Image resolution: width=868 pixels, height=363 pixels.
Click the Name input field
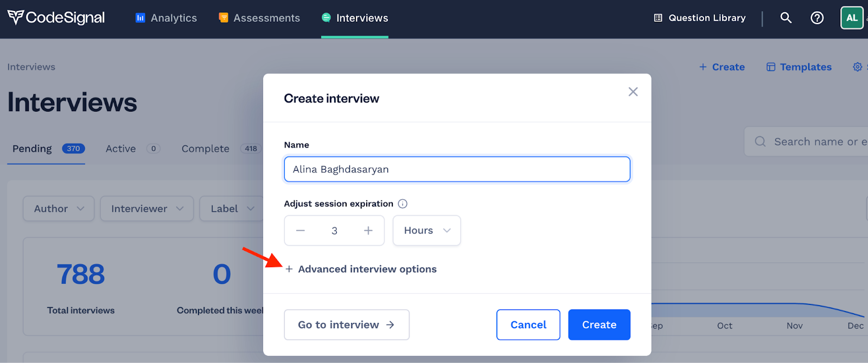457,169
